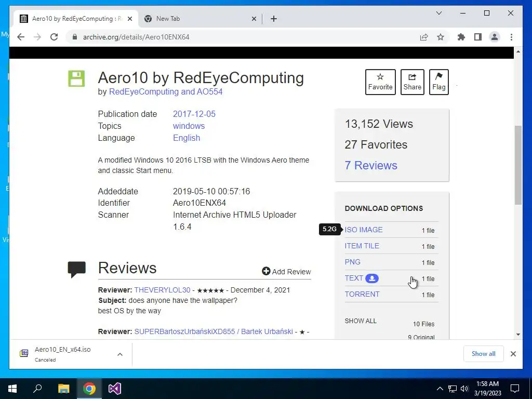This screenshot has width=532, height=399.
Task: Download the TEXT file
Action: coord(353,278)
